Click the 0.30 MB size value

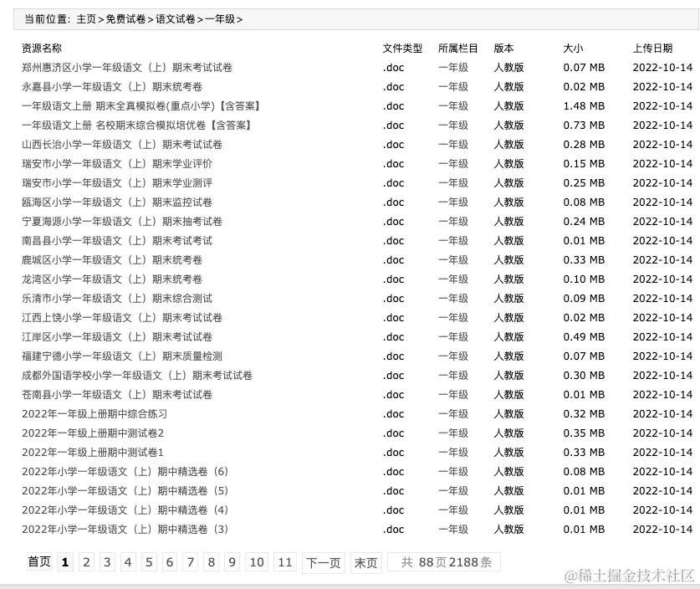(x=584, y=375)
